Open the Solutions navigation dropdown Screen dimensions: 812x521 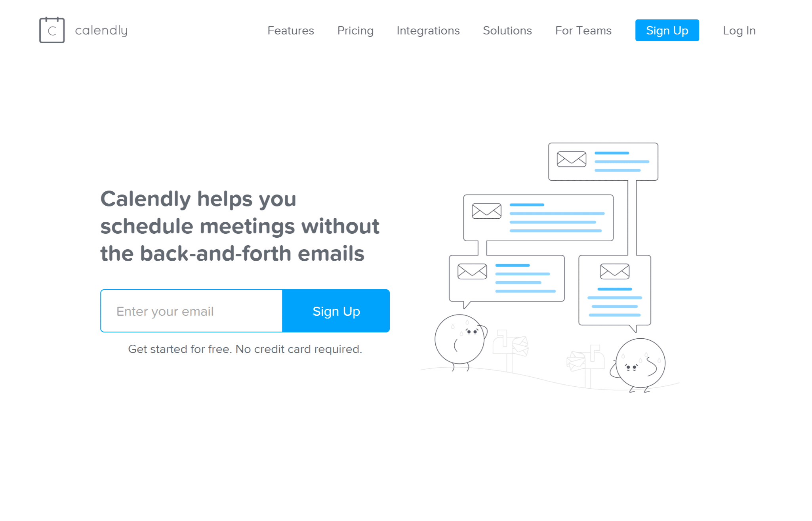[507, 30]
